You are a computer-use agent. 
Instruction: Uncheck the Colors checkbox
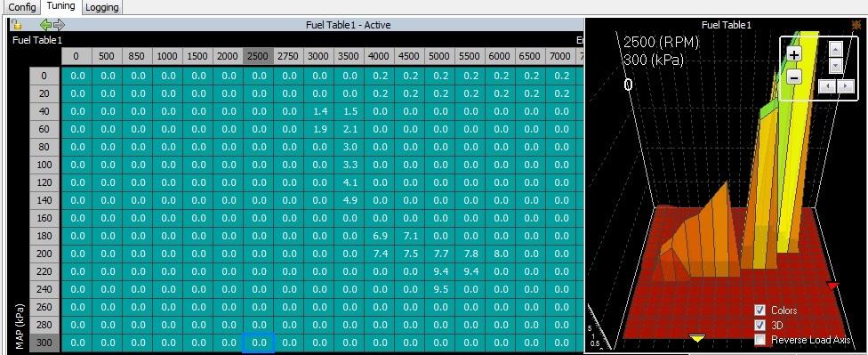pos(760,311)
